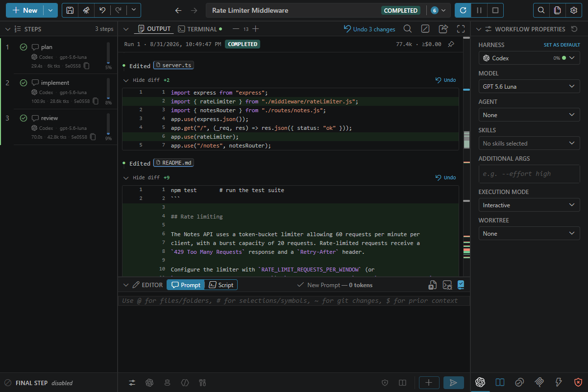
Task: Click the add plus button beside send
Action: pyautogui.click(x=429, y=383)
